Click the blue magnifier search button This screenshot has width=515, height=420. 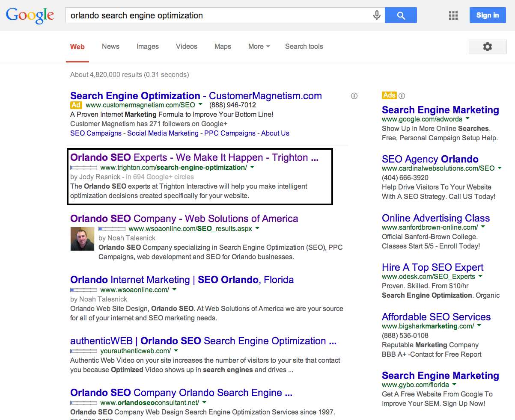(401, 15)
